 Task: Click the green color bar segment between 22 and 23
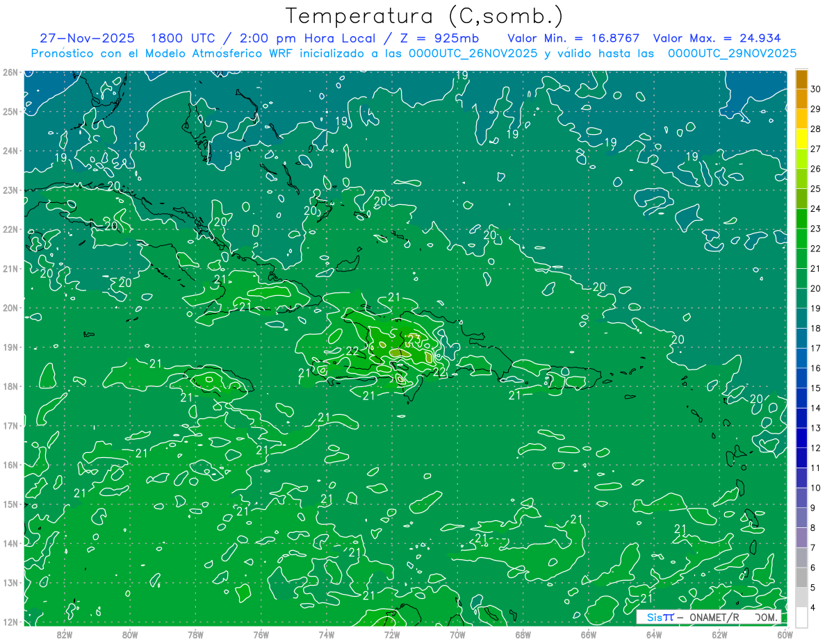(x=801, y=238)
